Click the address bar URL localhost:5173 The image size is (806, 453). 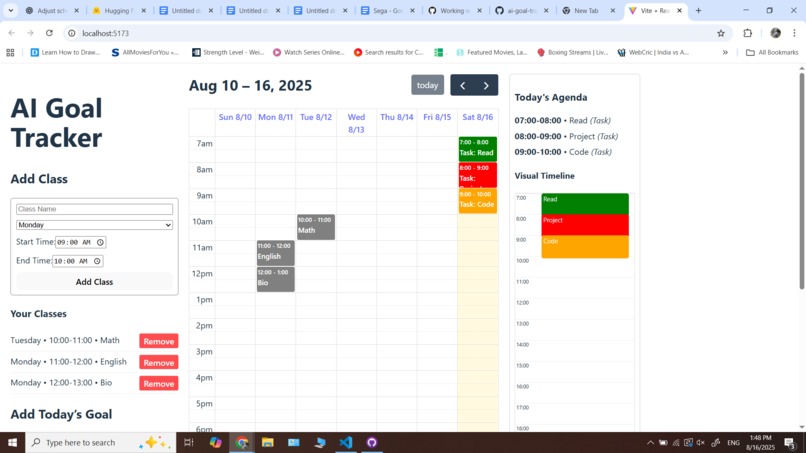(105, 33)
